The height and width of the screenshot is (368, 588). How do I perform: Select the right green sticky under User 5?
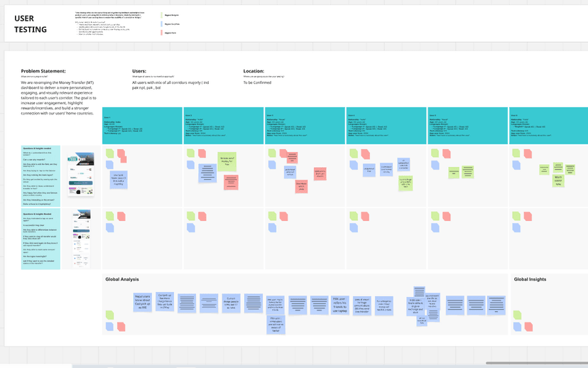467,171
